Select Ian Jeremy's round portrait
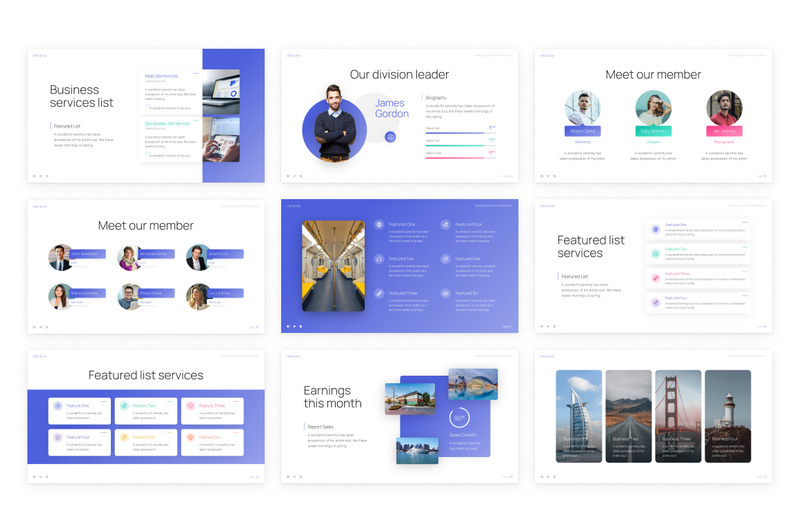The height and width of the screenshot is (532, 800). (x=724, y=108)
